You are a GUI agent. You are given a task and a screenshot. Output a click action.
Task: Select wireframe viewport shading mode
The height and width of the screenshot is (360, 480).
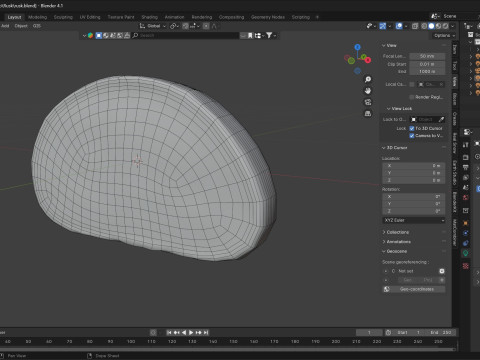click(424, 26)
